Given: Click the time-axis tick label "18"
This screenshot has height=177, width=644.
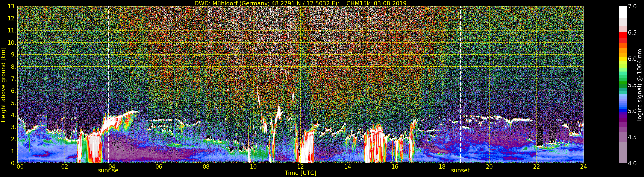Looking at the screenshot, I should click(x=442, y=166).
